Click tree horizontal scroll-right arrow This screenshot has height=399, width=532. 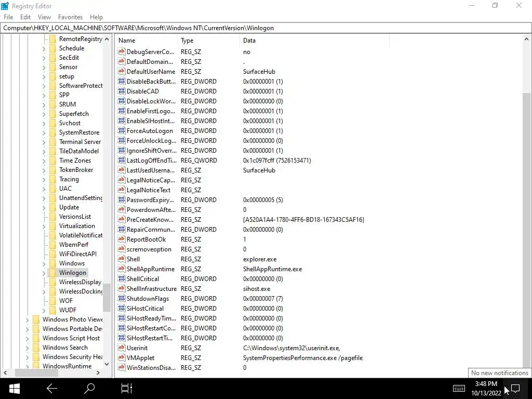98,373
